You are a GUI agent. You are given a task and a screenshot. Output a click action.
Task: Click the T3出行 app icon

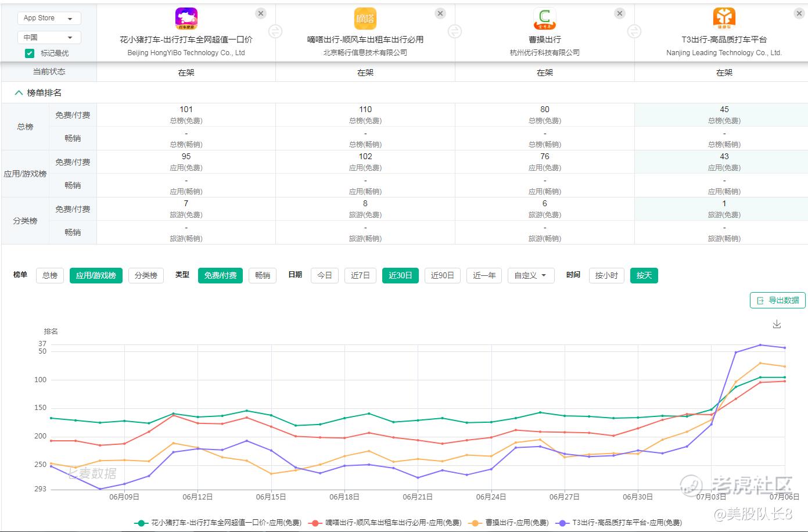724,19
